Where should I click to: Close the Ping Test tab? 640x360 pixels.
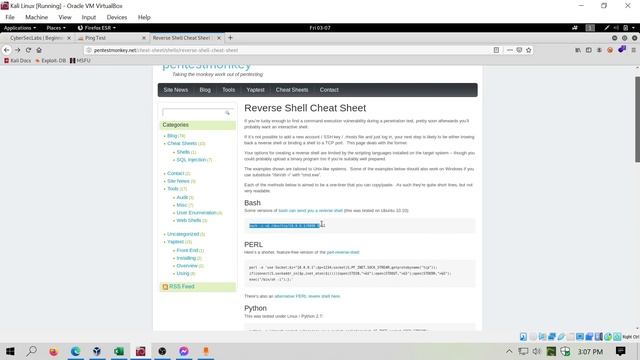pyautogui.click(x=144, y=38)
